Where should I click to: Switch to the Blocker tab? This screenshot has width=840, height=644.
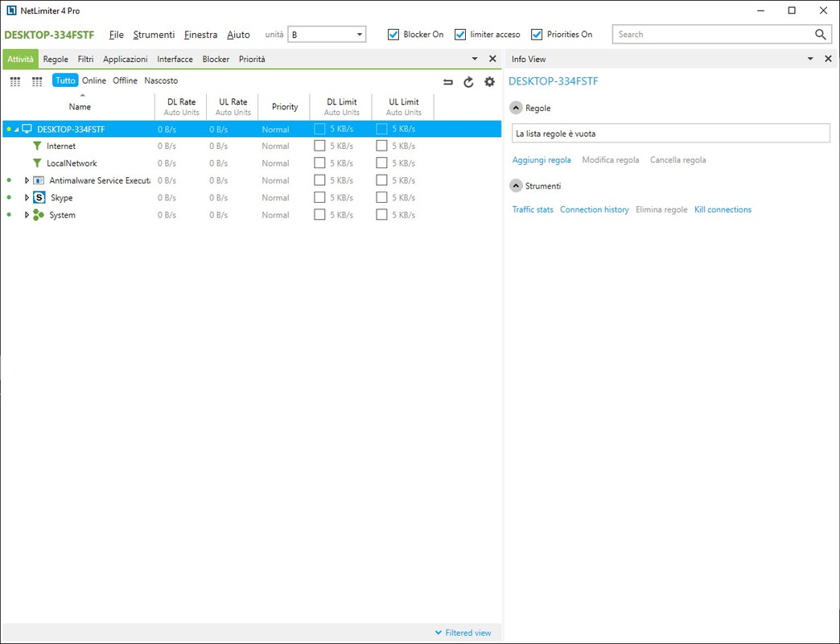216,59
